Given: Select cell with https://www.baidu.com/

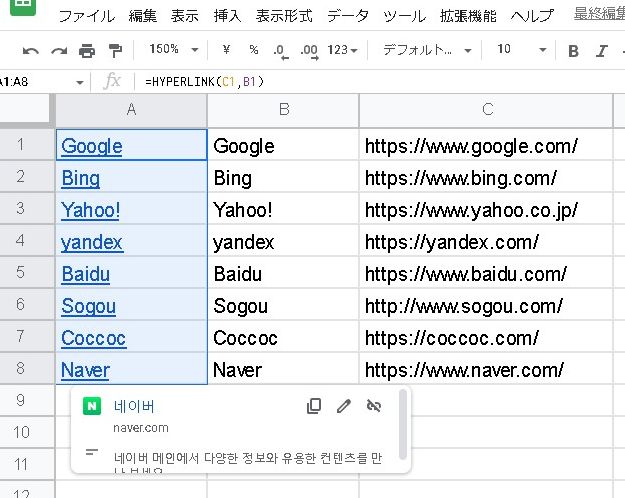Looking at the screenshot, I should (x=486, y=273).
